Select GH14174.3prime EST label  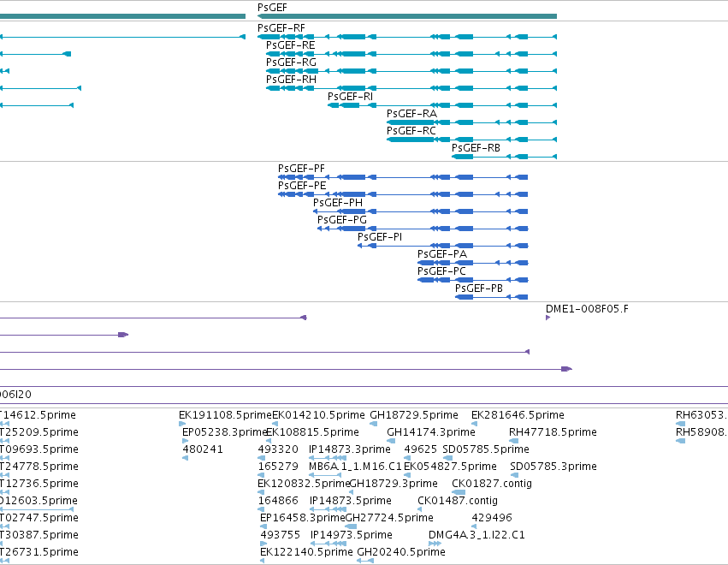[x=431, y=432]
